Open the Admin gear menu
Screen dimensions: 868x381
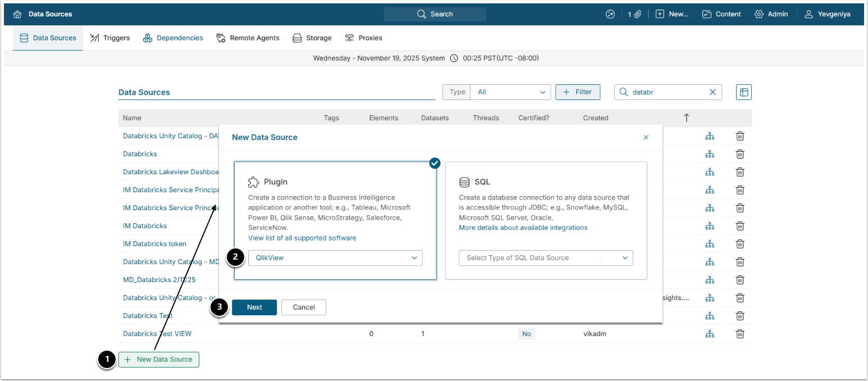[771, 14]
